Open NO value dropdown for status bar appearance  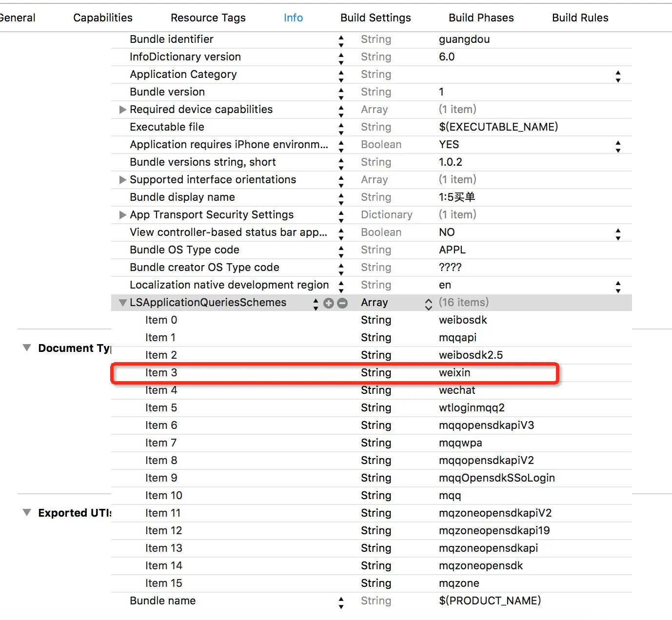[x=618, y=234]
